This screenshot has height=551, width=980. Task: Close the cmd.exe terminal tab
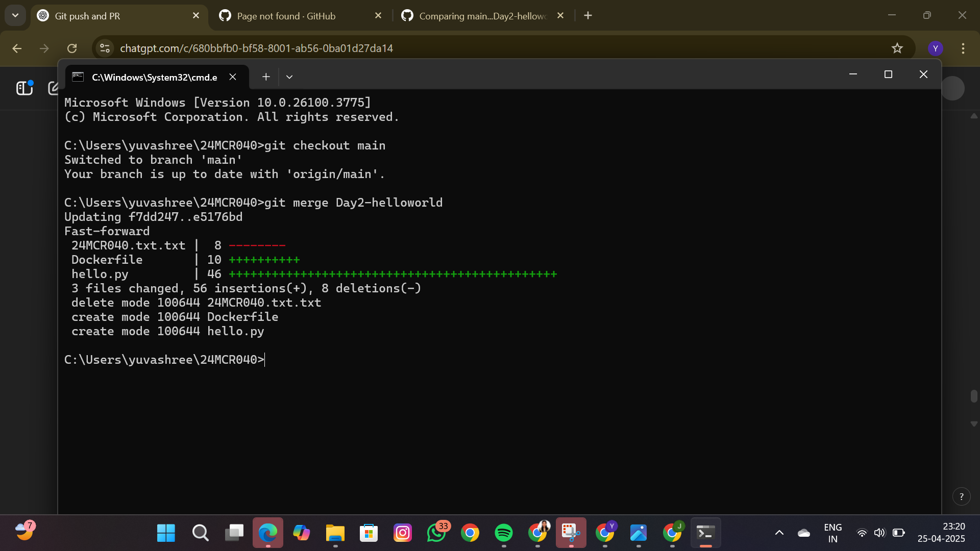point(233,77)
